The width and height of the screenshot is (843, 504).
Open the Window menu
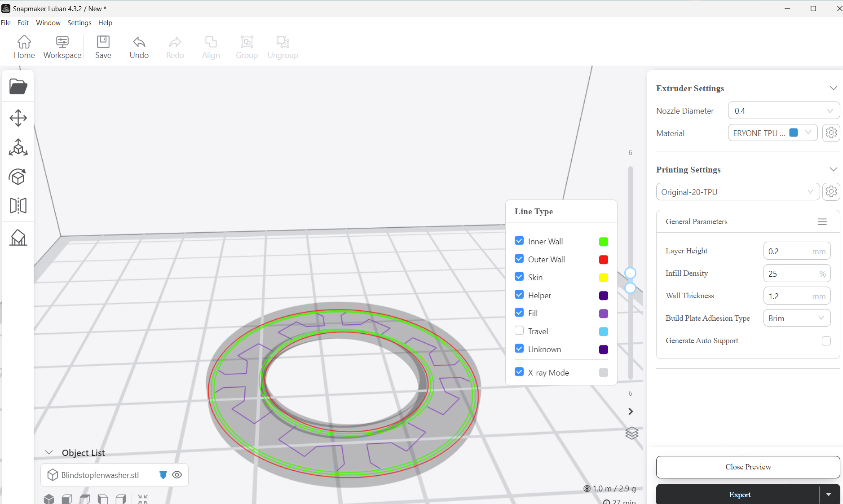(48, 23)
